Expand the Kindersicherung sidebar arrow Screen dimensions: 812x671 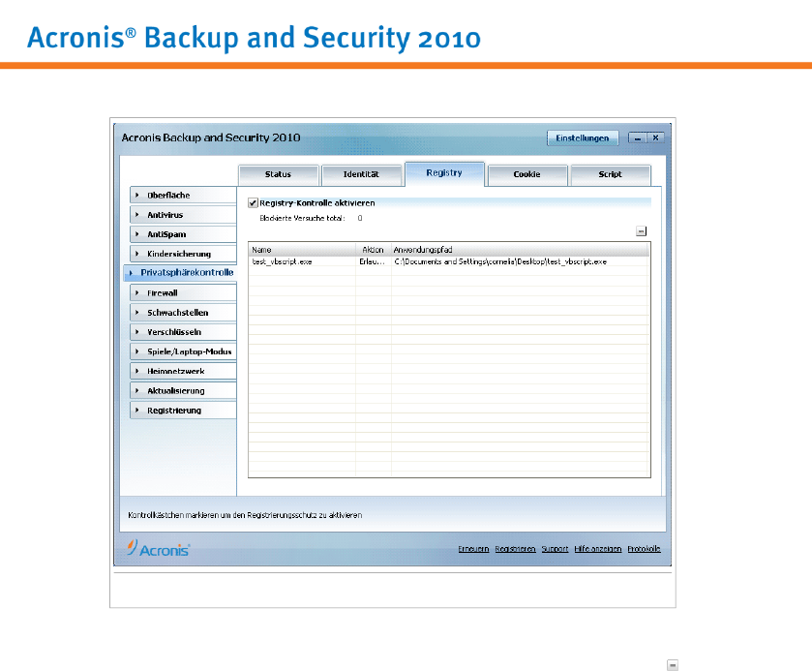(x=137, y=254)
